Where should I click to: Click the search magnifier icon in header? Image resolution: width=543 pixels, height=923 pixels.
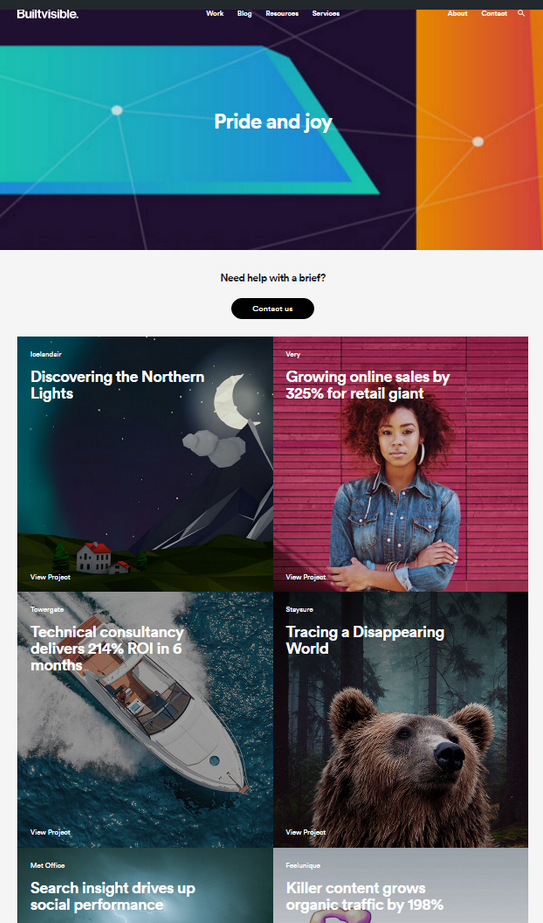click(521, 13)
